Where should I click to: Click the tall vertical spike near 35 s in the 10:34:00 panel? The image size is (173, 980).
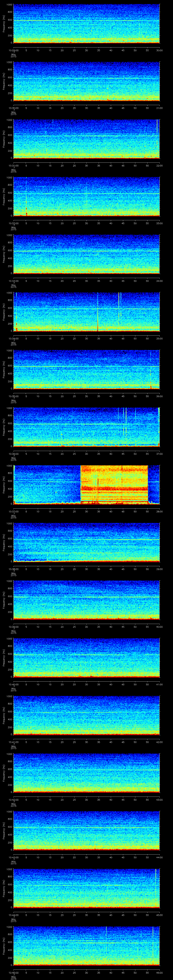tap(98, 312)
